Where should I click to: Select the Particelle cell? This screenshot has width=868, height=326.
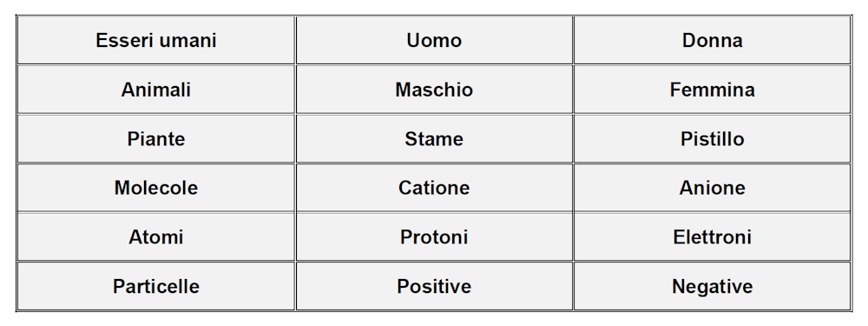coord(156,286)
